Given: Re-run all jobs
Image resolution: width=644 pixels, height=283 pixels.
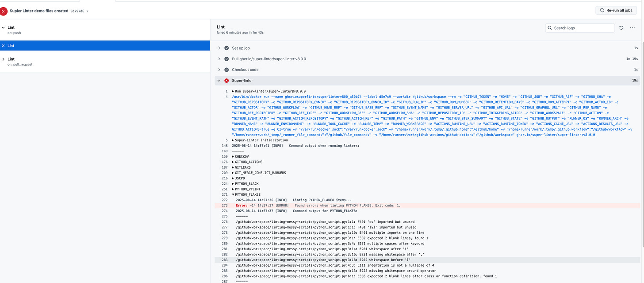Looking at the screenshot, I should [616, 10].
